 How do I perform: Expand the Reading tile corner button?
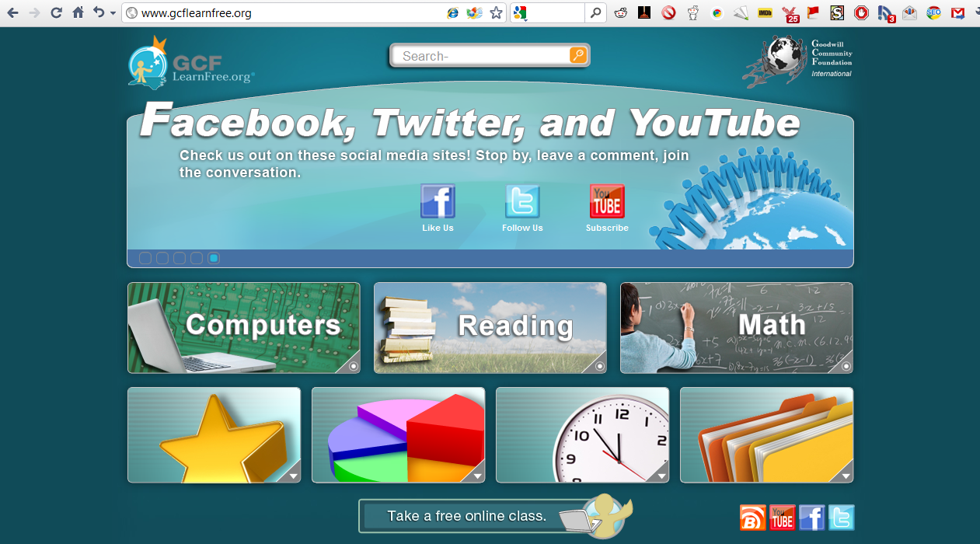(599, 366)
